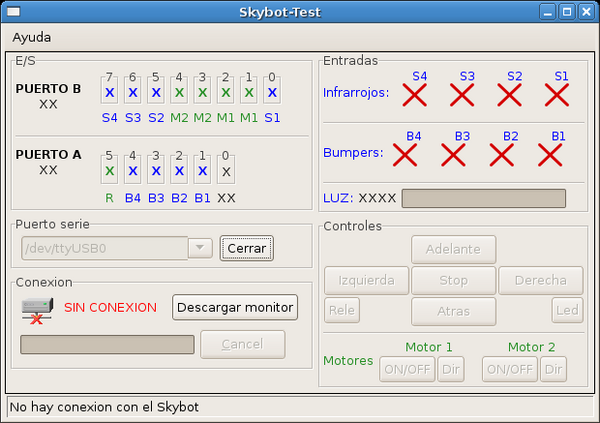The width and height of the screenshot is (600, 423).
Task: Click the B1 bumper red X indicator
Action: (550, 155)
